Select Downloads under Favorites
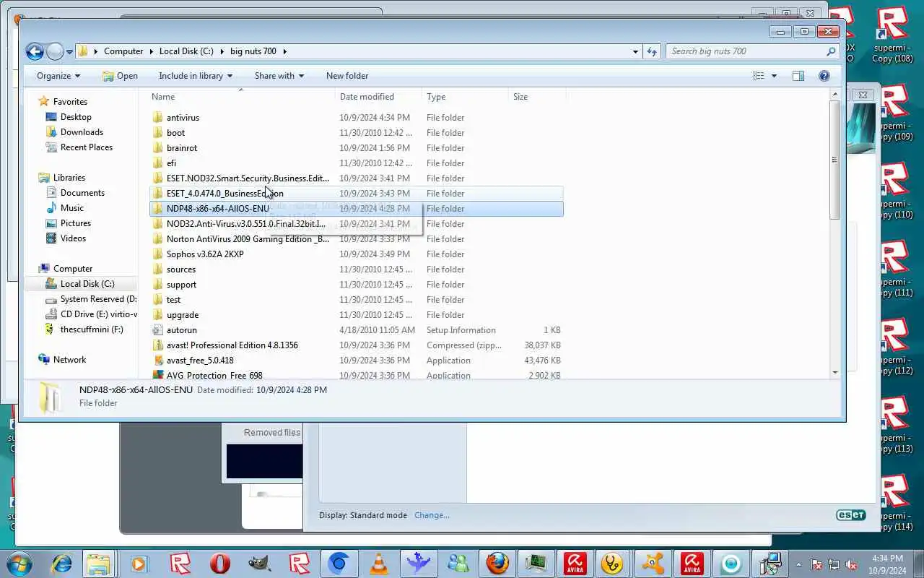Screen dimensions: 924x578 [x=82, y=132]
